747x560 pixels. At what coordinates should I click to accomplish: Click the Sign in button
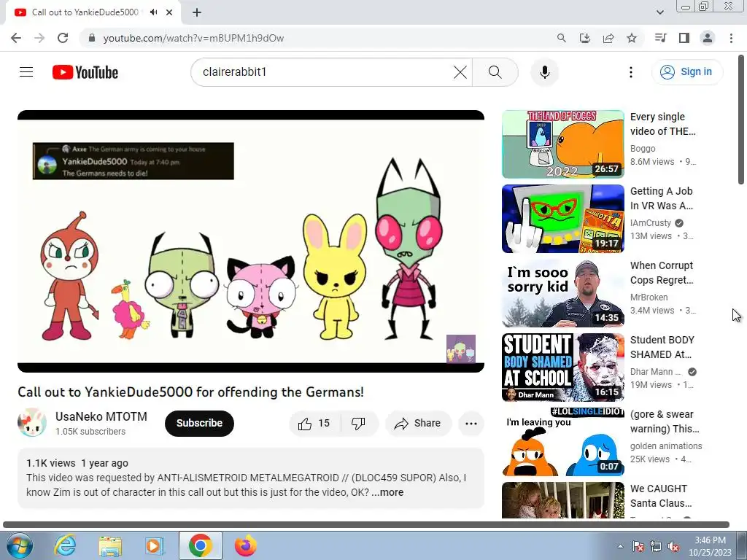tap(687, 72)
